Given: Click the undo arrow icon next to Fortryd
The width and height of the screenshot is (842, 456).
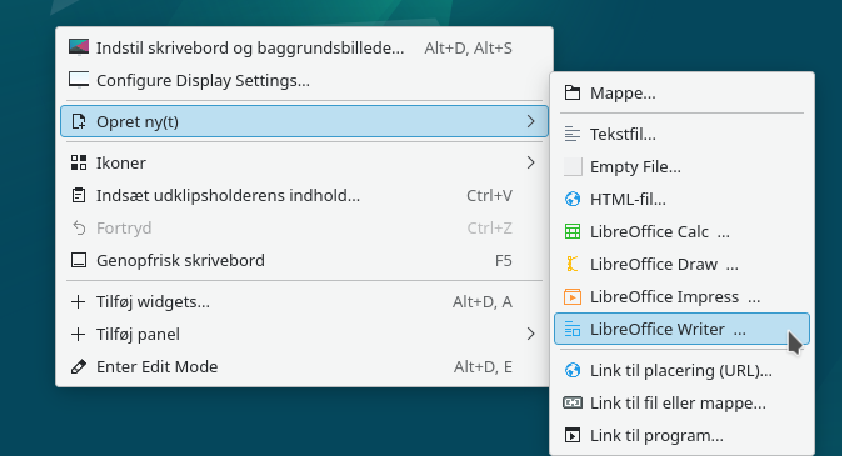Looking at the screenshot, I should pyautogui.click(x=79, y=228).
